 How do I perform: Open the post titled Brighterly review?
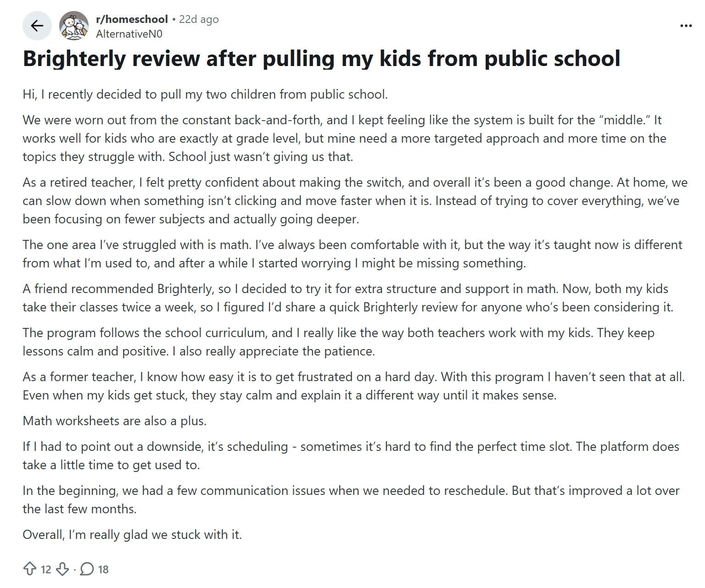point(321,59)
